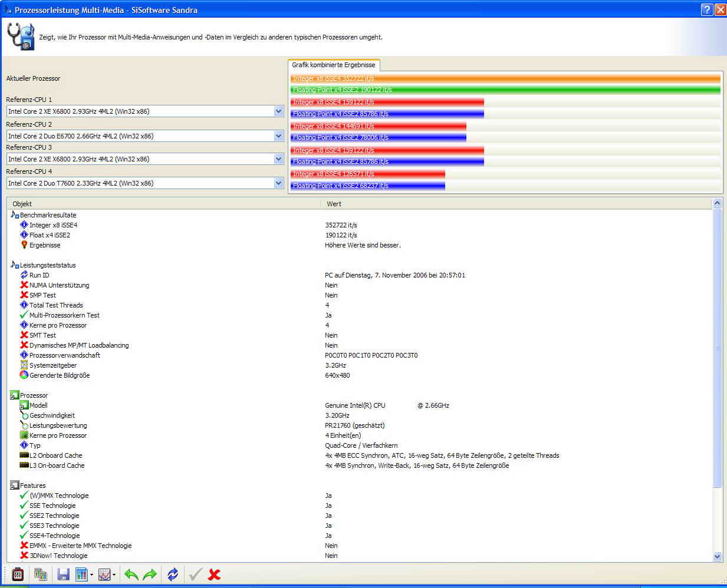
Task: Click the bar chart view icon
Action: [81, 574]
